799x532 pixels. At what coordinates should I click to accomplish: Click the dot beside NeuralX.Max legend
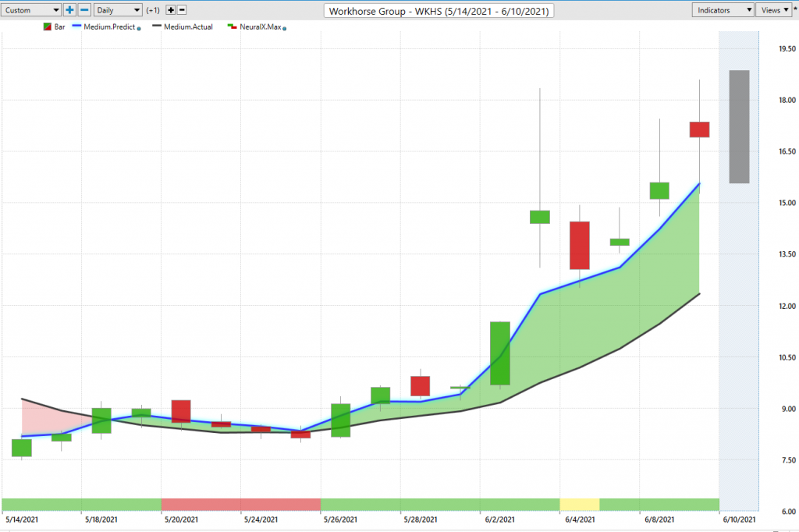284,29
